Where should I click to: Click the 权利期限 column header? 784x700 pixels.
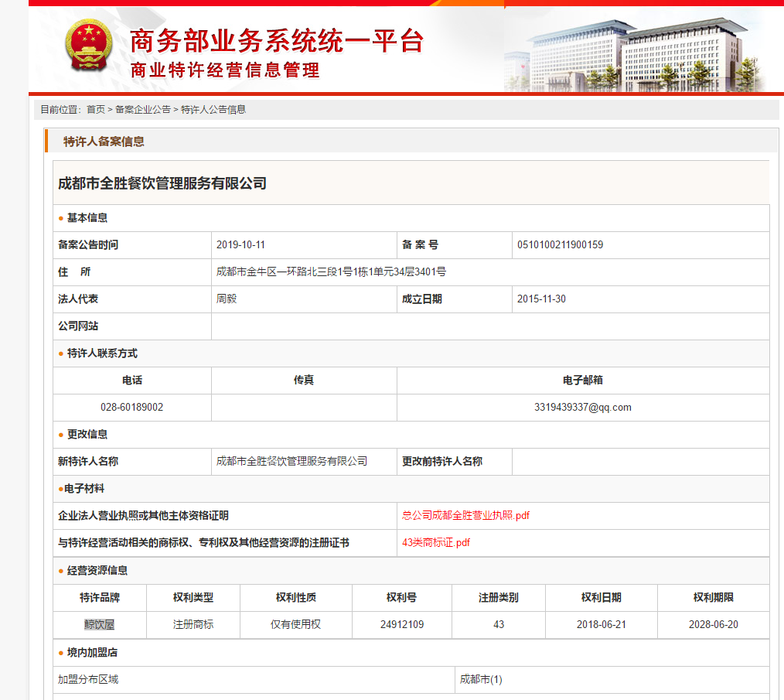pyautogui.click(x=714, y=597)
